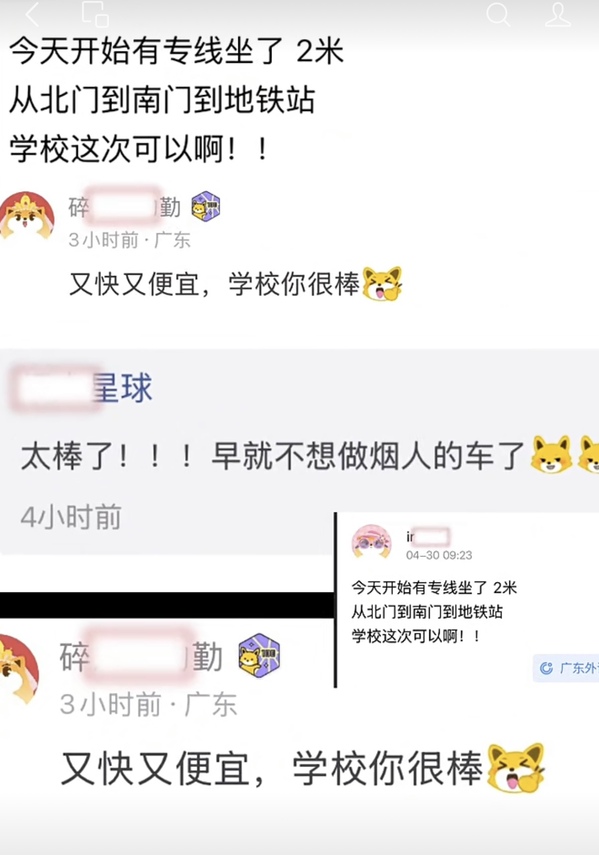This screenshot has width=599, height=855.
Task: Tap the inset post username starting with ir
Action: (427, 537)
